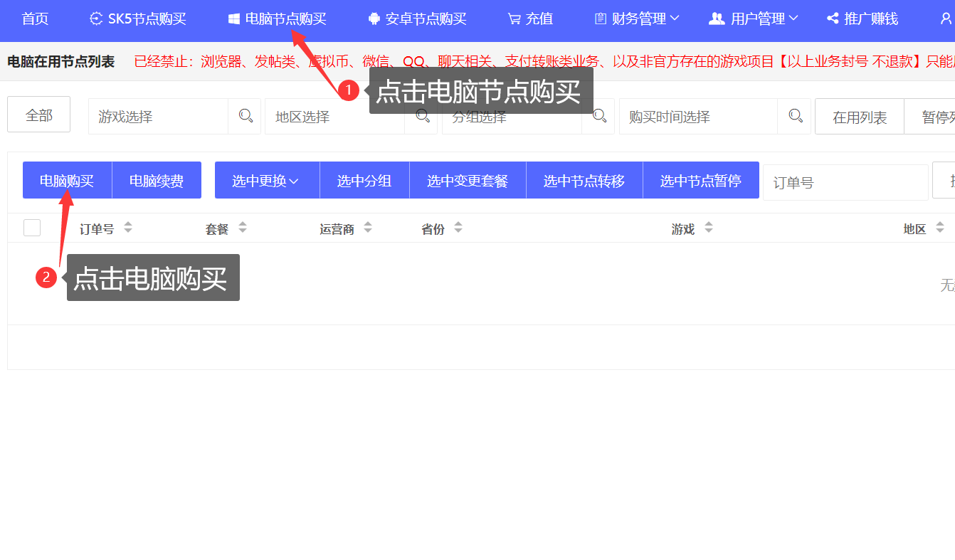This screenshot has width=955, height=560.
Task: Click the 电脑购买 button
Action: [67, 181]
